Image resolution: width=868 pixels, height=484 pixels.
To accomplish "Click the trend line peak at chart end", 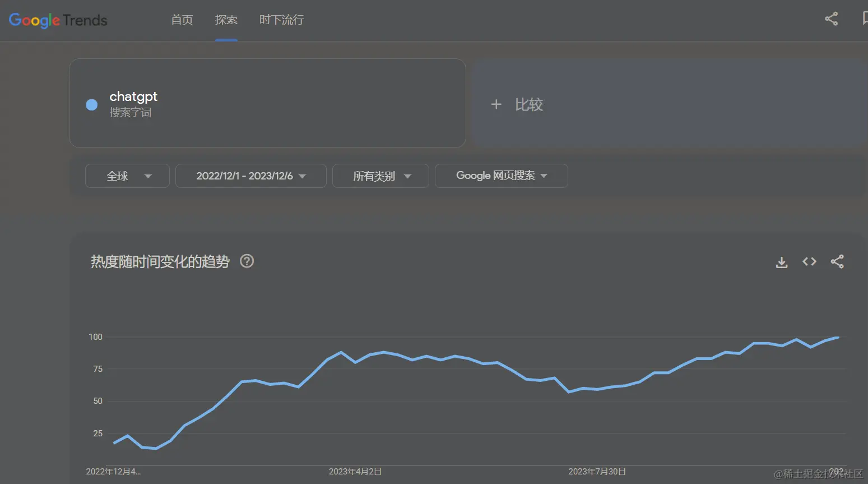I will click(837, 337).
